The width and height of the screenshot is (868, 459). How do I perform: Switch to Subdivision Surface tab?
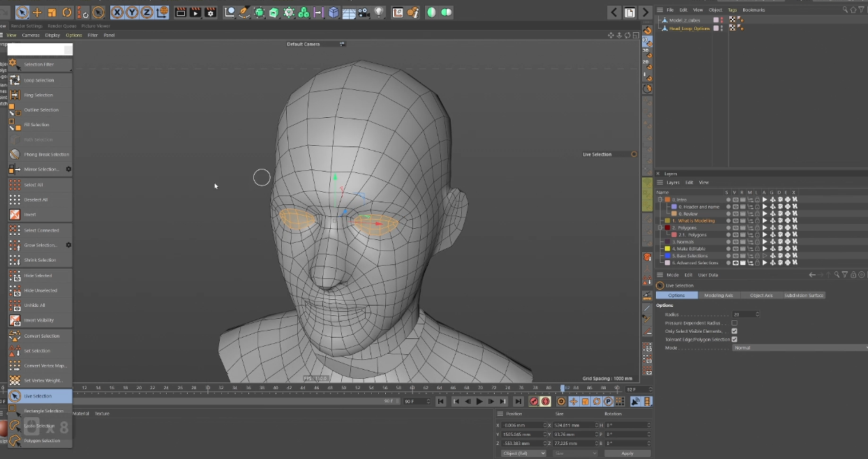(x=804, y=295)
